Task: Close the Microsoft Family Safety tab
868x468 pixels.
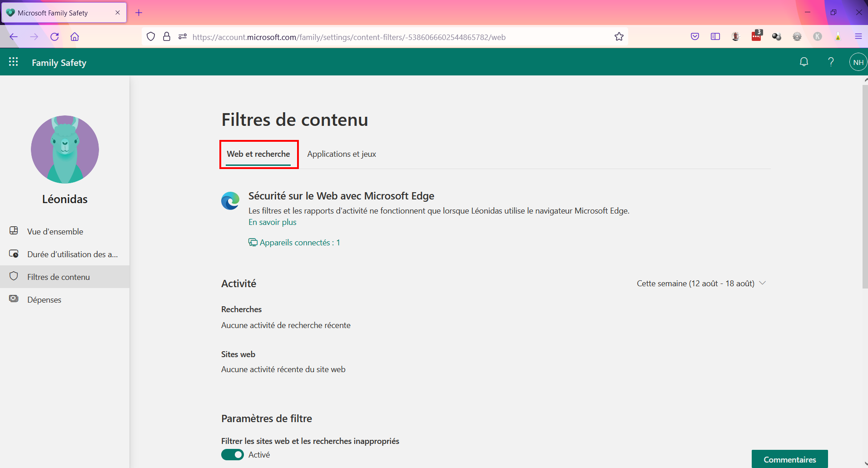Action: pyautogui.click(x=118, y=13)
